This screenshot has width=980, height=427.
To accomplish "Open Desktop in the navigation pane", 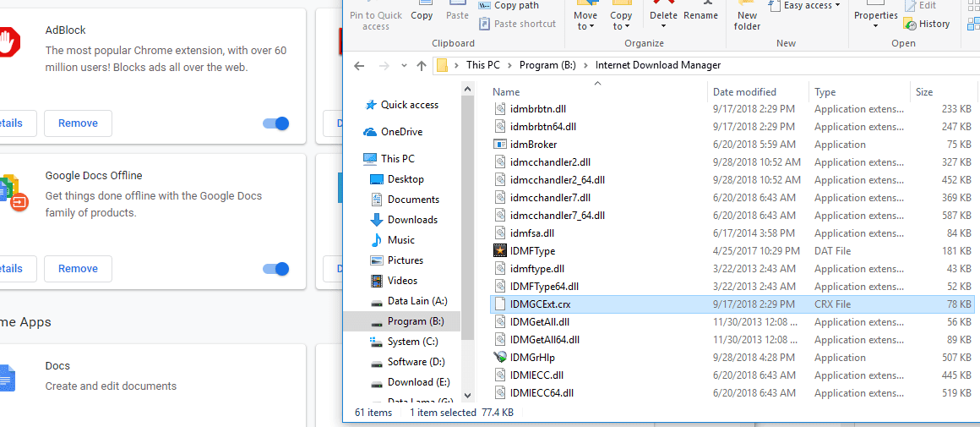I will (x=397, y=178).
